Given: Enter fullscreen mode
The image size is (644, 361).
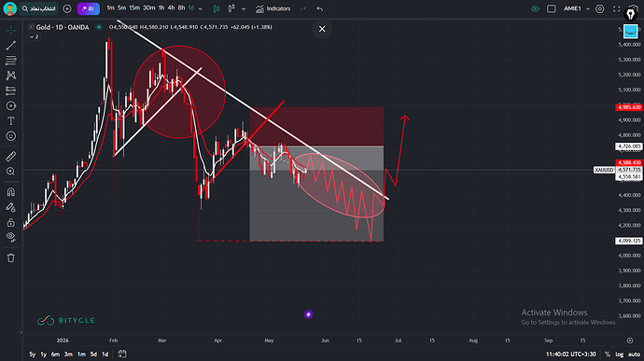Looking at the screenshot, I should pos(617,8).
